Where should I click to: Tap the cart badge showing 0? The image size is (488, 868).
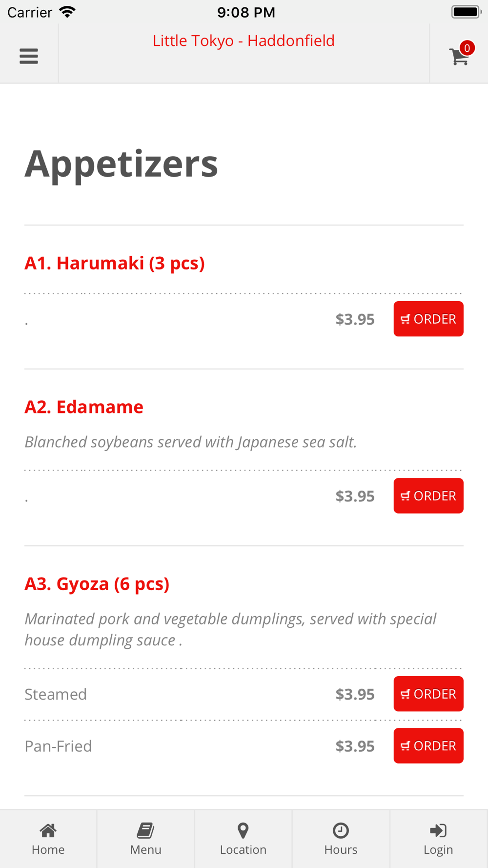[467, 48]
